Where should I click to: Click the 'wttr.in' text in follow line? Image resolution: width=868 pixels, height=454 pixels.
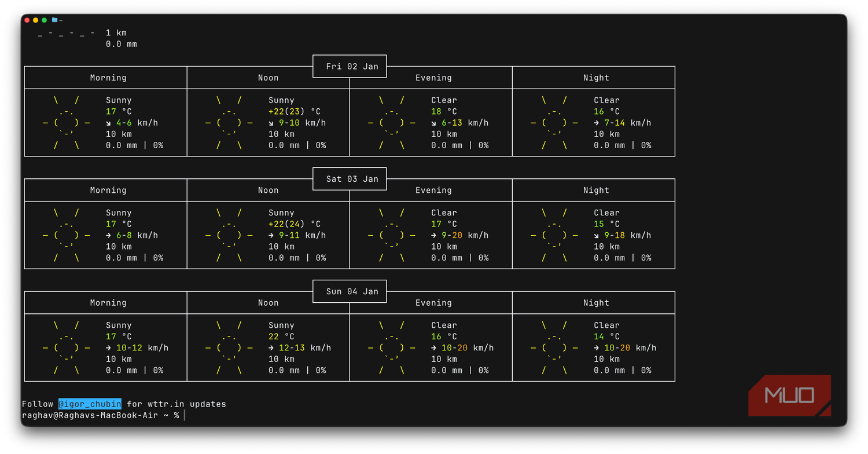tap(166, 404)
